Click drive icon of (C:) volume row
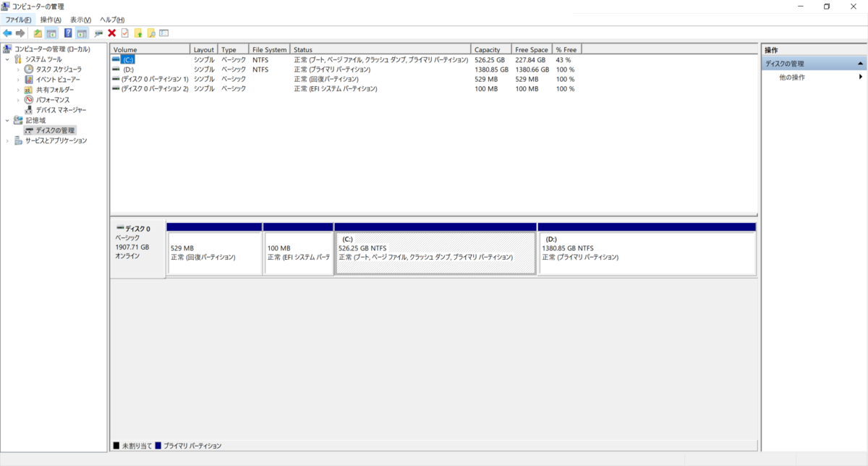The width and height of the screenshot is (868, 466). pos(116,59)
